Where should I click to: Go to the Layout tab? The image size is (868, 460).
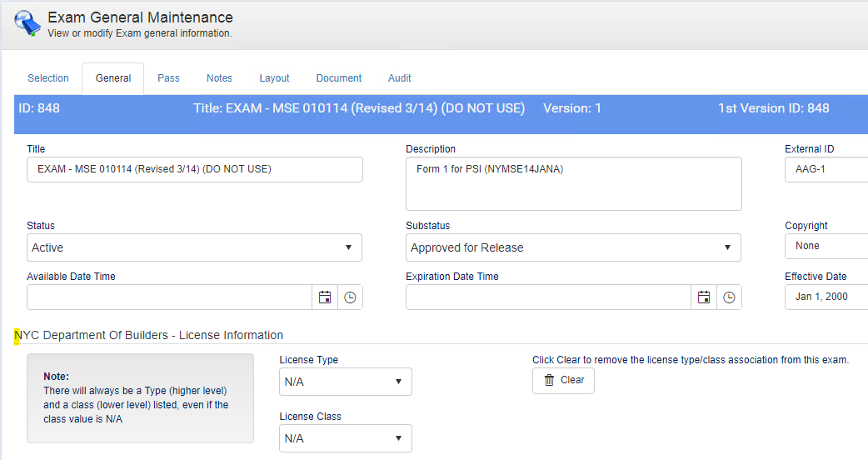pos(274,78)
